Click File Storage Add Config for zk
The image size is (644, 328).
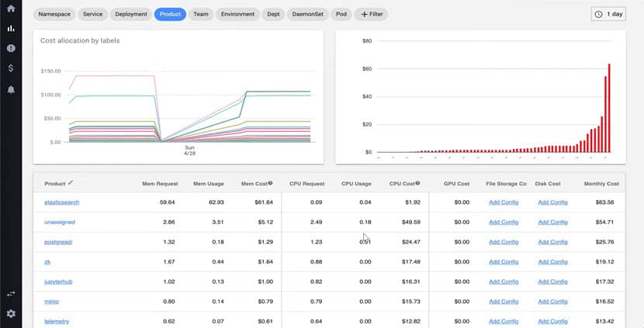tap(504, 262)
